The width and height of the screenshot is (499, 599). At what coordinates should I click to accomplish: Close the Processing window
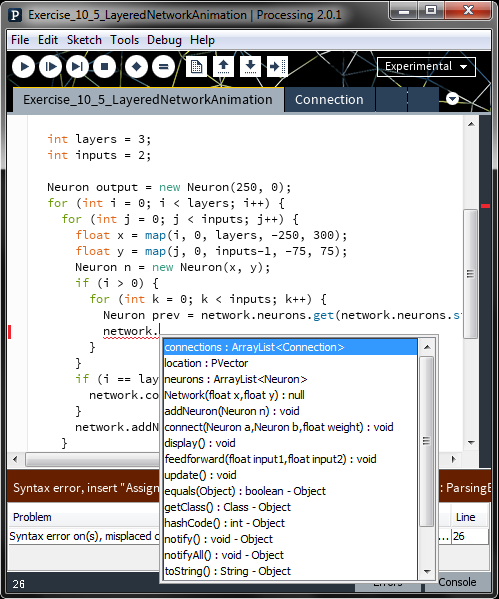(x=468, y=11)
